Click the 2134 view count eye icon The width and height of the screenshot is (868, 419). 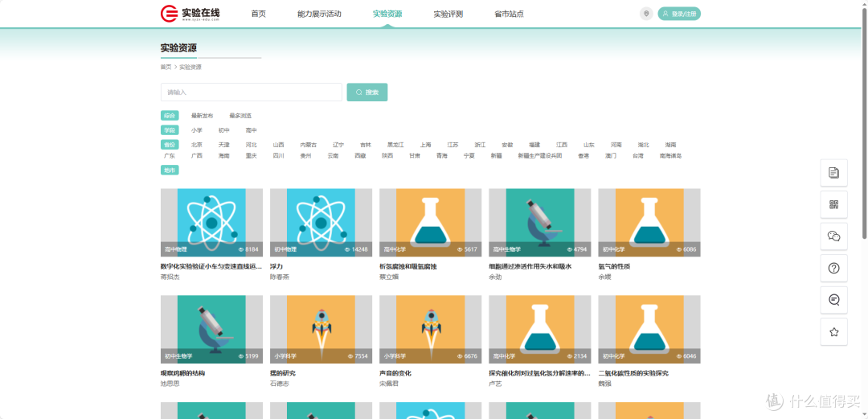pyautogui.click(x=569, y=356)
